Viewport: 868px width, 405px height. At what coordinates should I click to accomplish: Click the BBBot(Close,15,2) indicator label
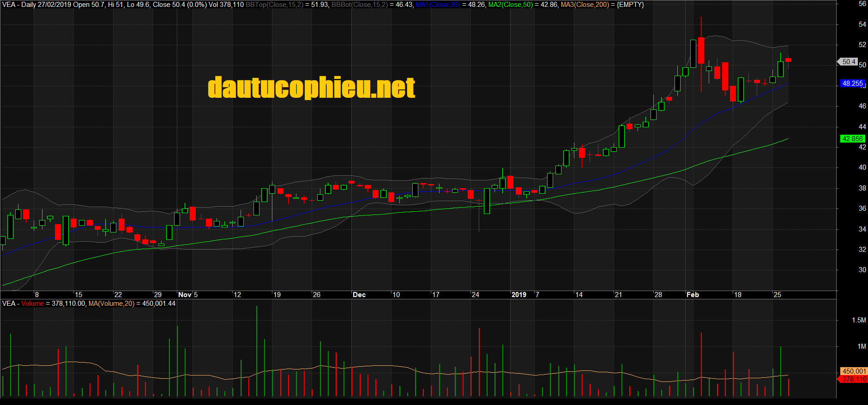click(360, 5)
